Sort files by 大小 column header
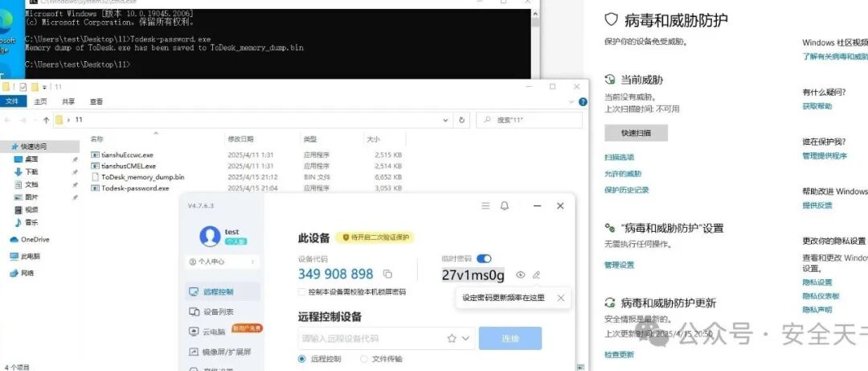 pyautogui.click(x=373, y=138)
